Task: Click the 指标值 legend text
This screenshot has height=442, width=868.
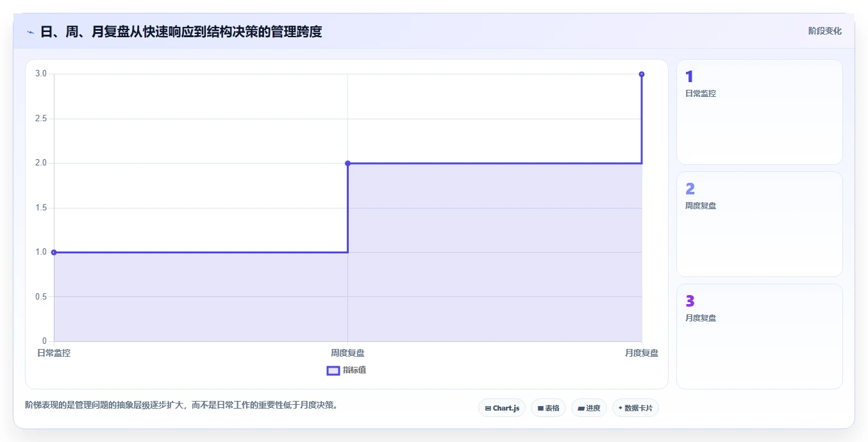Action: pos(355,370)
